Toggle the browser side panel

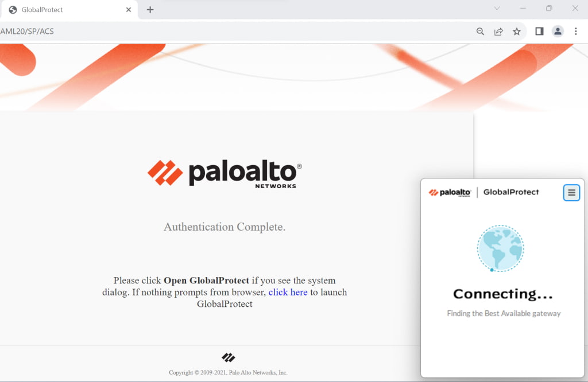pyautogui.click(x=539, y=32)
